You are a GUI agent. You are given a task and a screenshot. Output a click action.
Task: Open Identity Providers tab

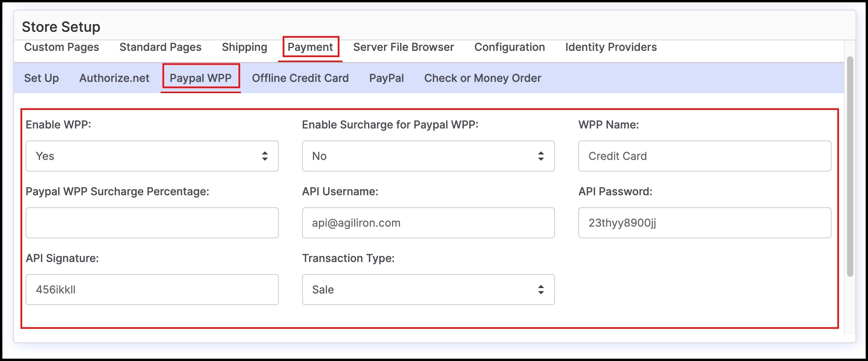611,47
